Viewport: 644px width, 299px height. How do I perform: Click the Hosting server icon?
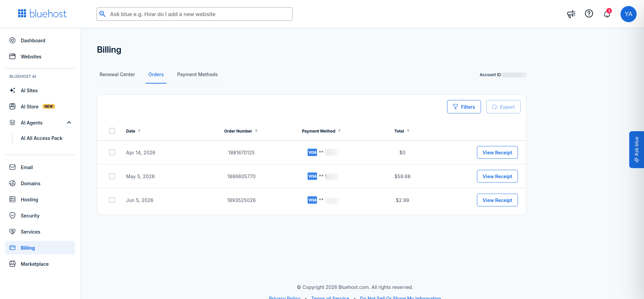tap(12, 199)
